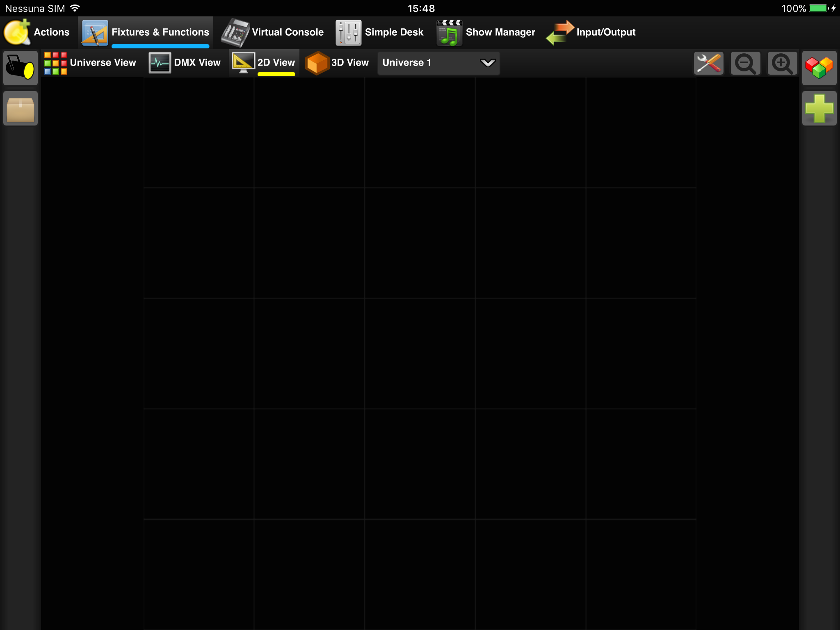The width and height of the screenshot is (840, 630).
Task: Switch to DMX View
Action: pyautogui.click(x=185, y=63)
